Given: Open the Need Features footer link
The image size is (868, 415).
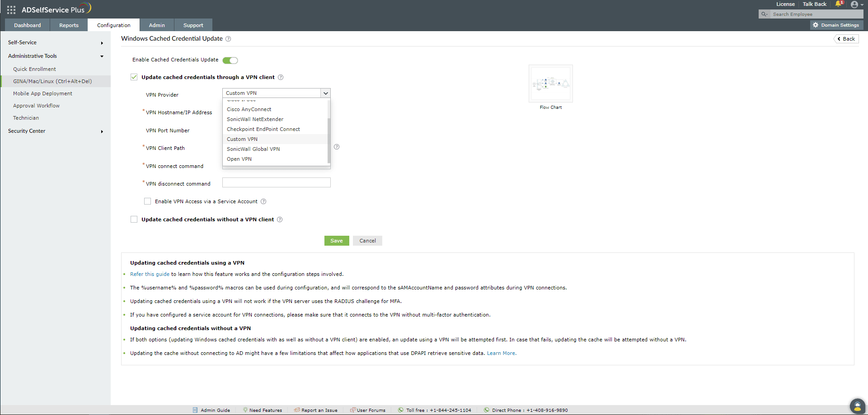Looking at the screenshot, I should (266, 410).
